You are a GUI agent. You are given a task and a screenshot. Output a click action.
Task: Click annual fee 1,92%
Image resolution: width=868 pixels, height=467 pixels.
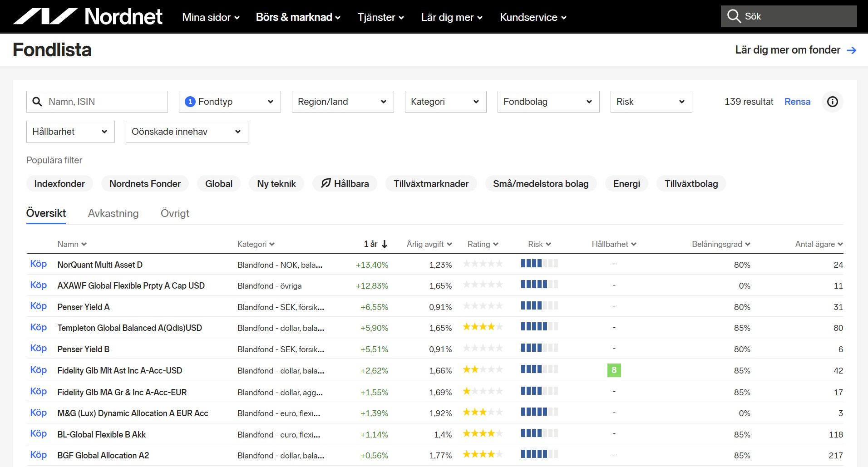pyautogui.click(x=440, y=413)
